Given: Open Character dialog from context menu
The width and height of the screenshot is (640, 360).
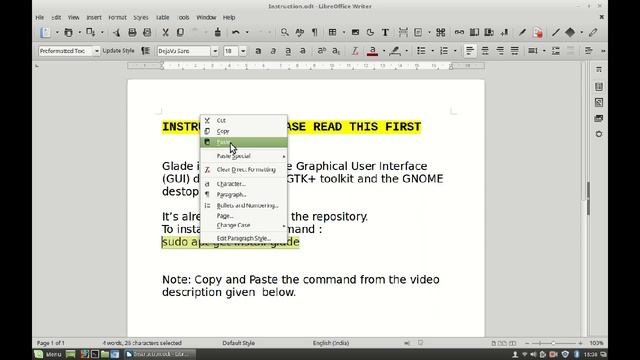Looking at the screenshot, I should click(x=244, y=184).
